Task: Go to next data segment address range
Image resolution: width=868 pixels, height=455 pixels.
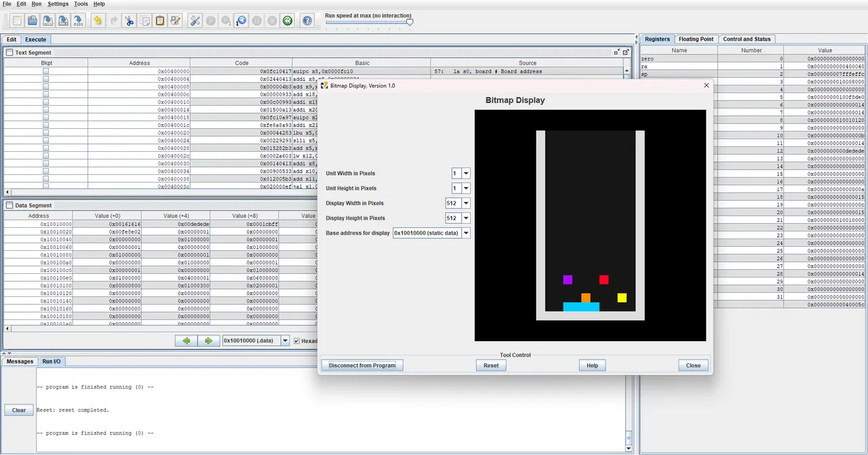Action: [x=209, y=341]
